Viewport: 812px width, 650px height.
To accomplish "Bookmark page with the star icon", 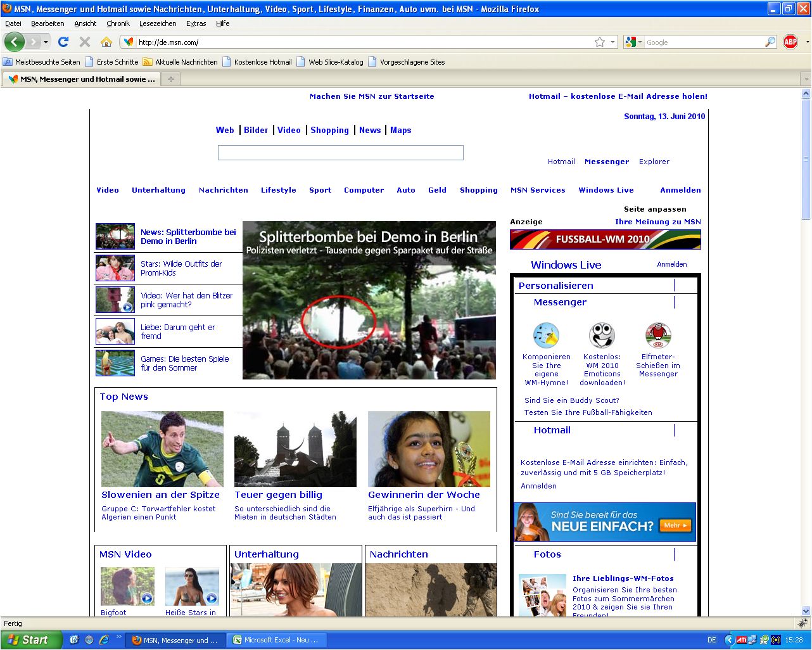I will click(600, 42).
